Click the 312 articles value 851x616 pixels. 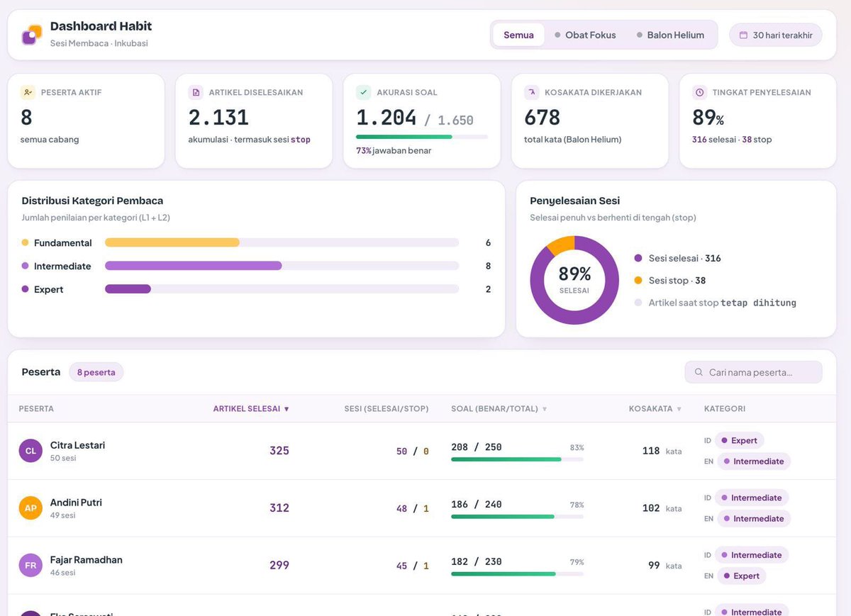click(279, 508)
